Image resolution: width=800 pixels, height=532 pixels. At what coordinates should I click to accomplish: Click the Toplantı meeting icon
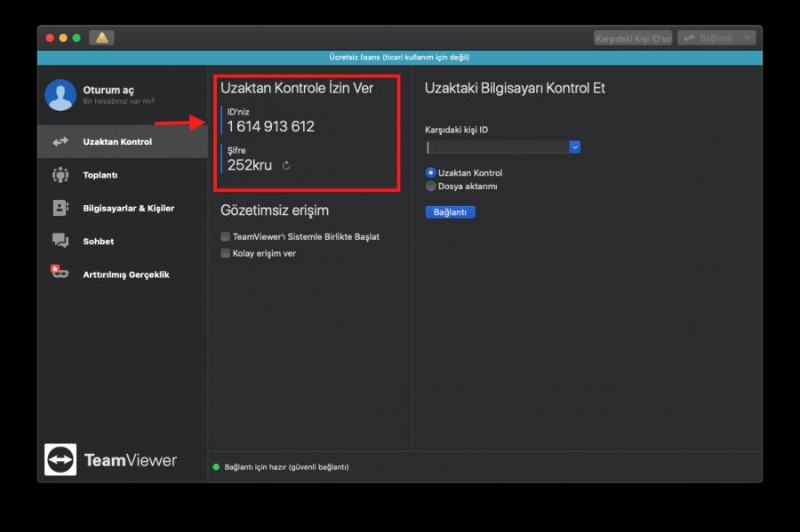point(60,175)
